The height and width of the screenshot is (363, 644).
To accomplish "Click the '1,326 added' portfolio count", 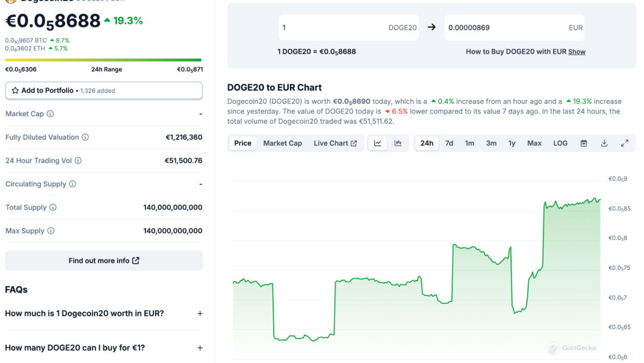I will [98, 90].
